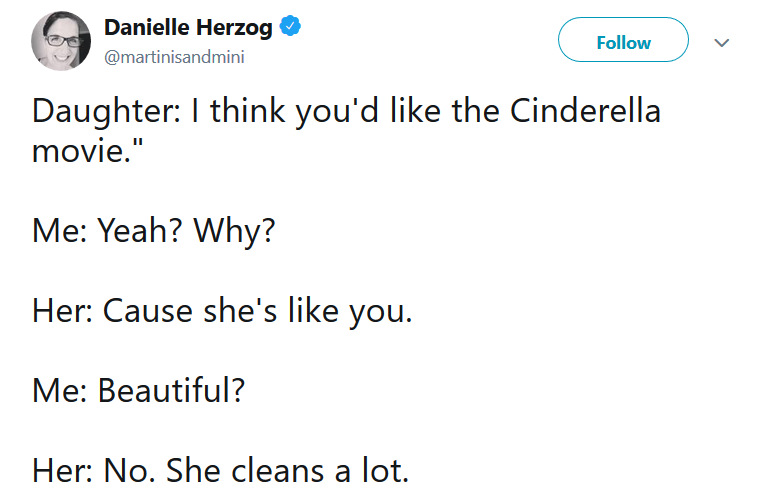Click the word "Cinderella" in the tweet
Screen dimensions: 779x498
[x=585, y=110]
